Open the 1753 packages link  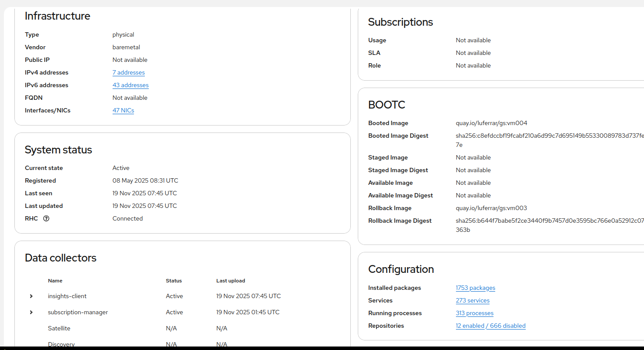pos(475,288)
